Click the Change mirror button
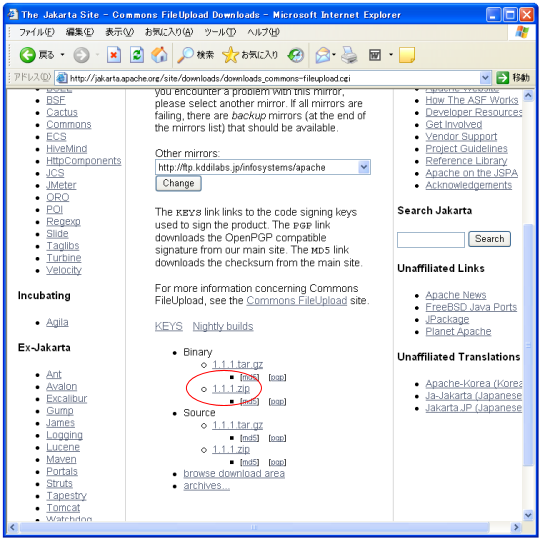Image resolution: width=540 pixels, height=539 pixels. pos(178,183)
